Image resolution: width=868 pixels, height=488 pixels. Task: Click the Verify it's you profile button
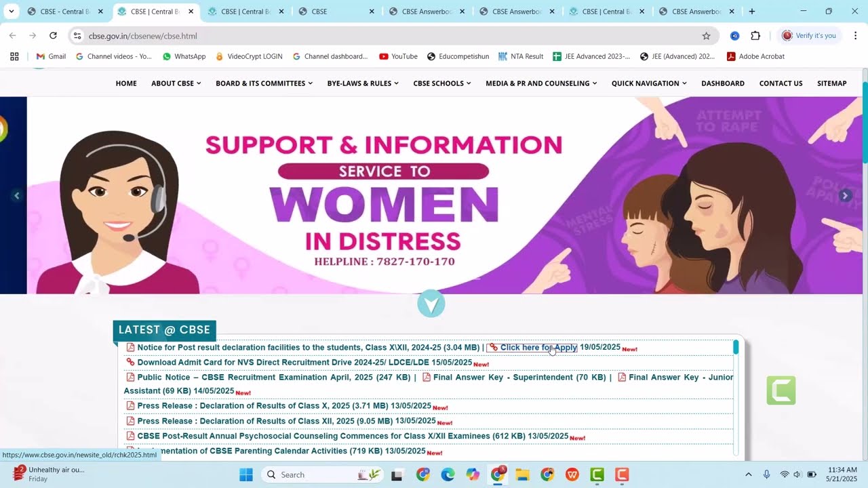pyautogui.click(x=809, y=36)
